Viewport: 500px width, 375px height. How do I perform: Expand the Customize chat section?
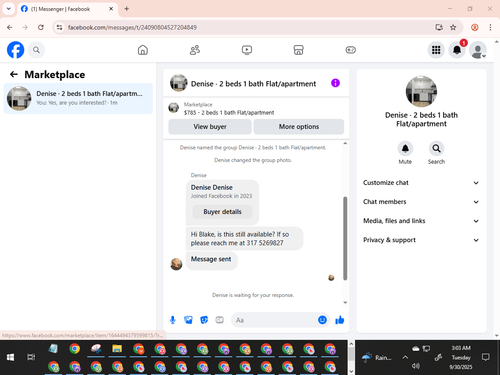pos(421,183)
